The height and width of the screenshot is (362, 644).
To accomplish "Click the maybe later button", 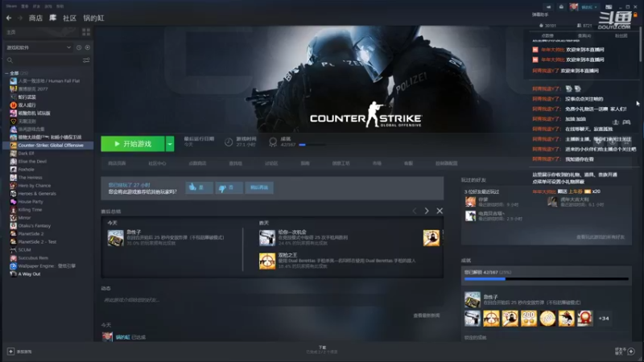I will click(259, 187).
